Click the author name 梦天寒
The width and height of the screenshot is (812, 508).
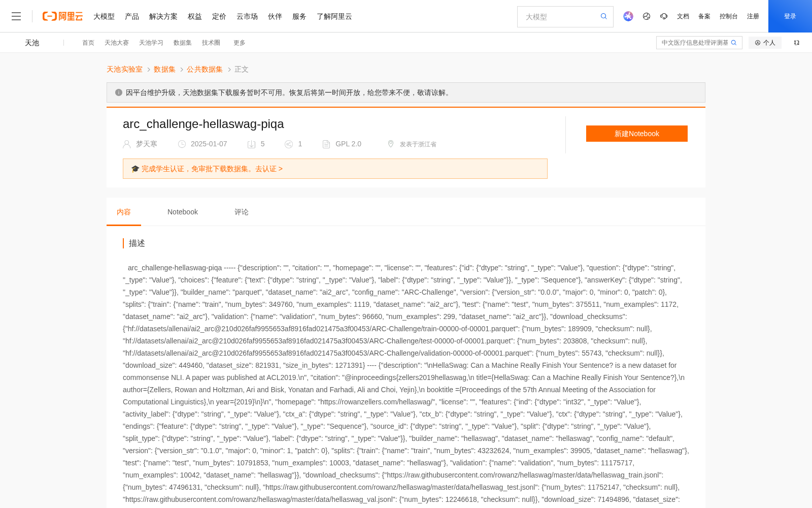click(147, 144)
